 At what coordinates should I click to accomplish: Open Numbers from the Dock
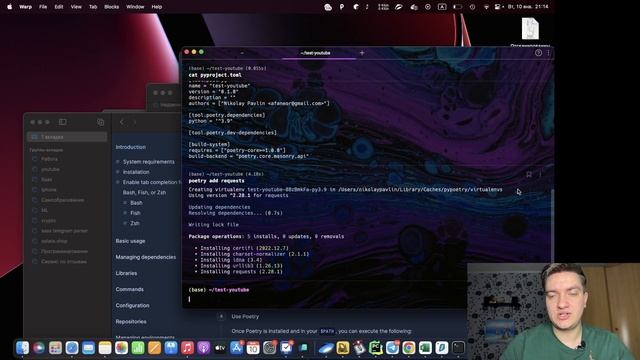138,348
